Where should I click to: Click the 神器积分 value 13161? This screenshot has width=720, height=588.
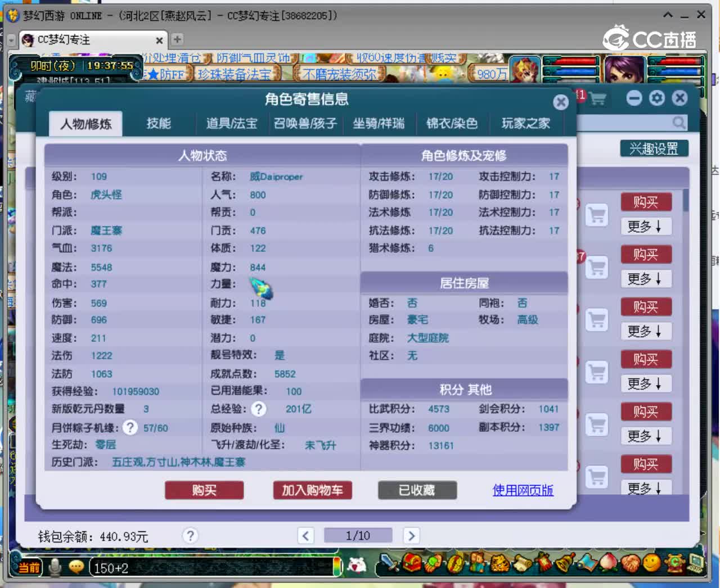pyautogui.click(x=440, y=445)
